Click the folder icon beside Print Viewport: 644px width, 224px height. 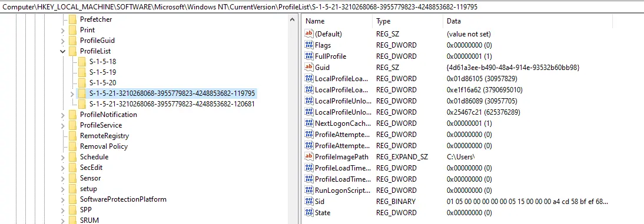(72, 30)
